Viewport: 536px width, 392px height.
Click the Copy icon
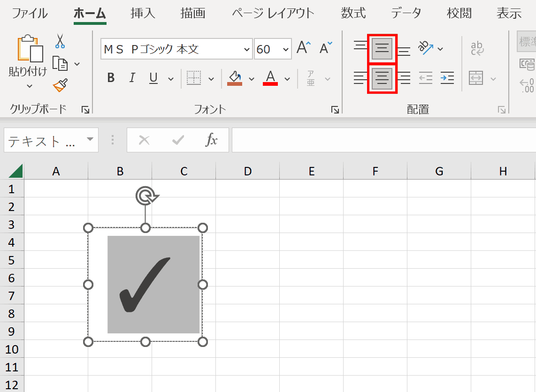60,63
